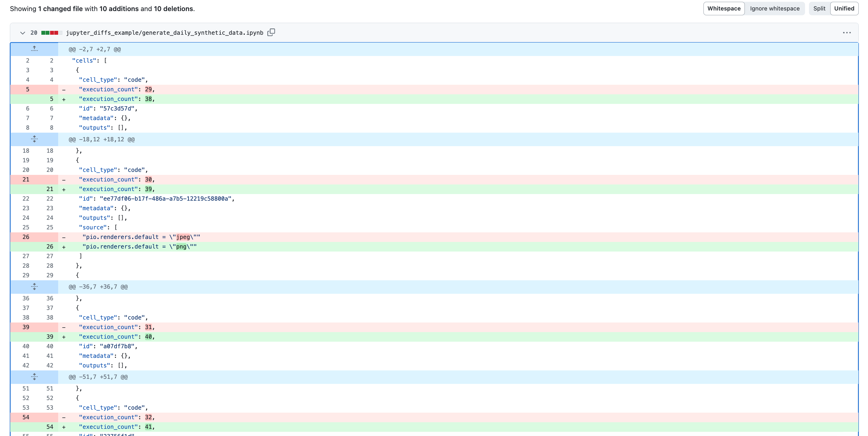Copy the notebook file path icon
This screenshot has height=436, width=868.
pyautogui.click(x=271, y=32)
